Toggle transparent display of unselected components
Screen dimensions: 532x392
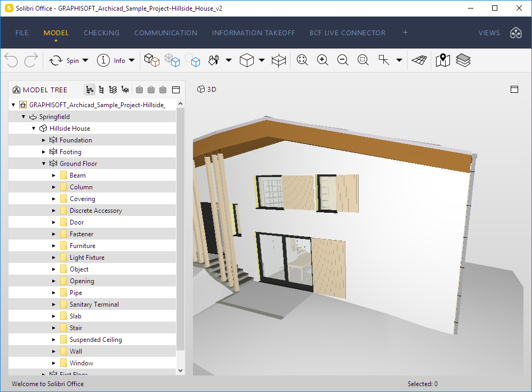[172, 60]
